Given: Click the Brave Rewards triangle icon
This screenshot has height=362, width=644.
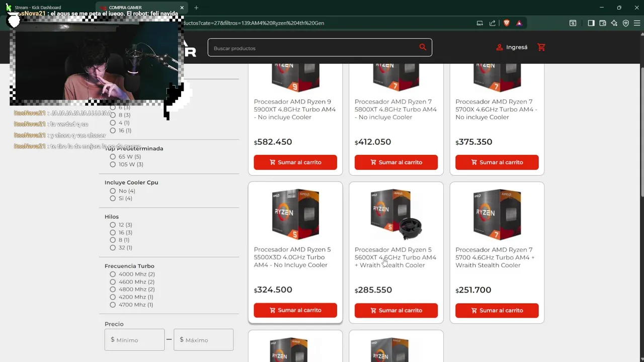Looking at the screenshot, I should point(519,23).
